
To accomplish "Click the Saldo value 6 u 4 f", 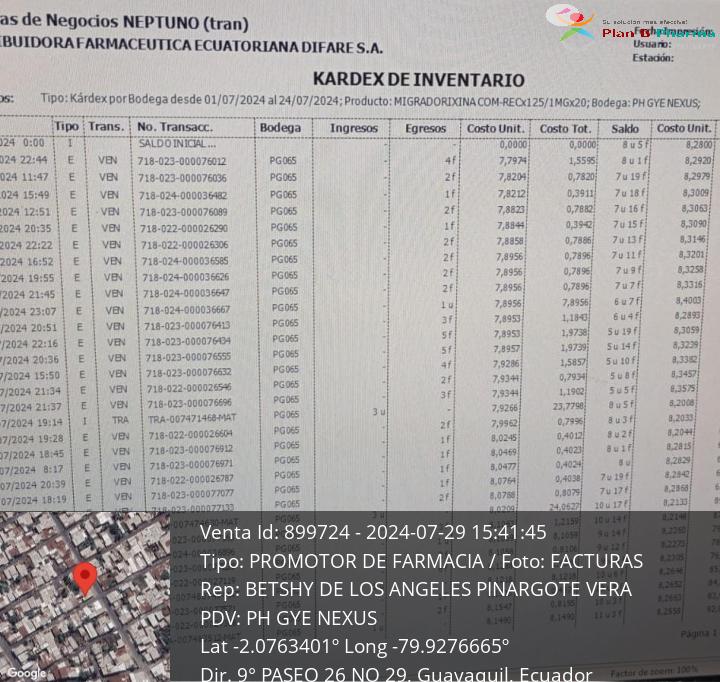I will coord(626,316).
